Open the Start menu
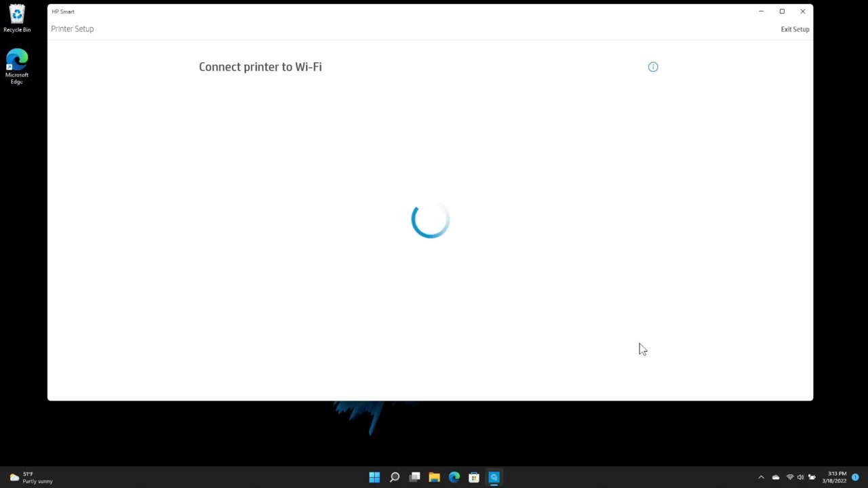The width and height of the screenshot is (868, 488). coord(374,477)
